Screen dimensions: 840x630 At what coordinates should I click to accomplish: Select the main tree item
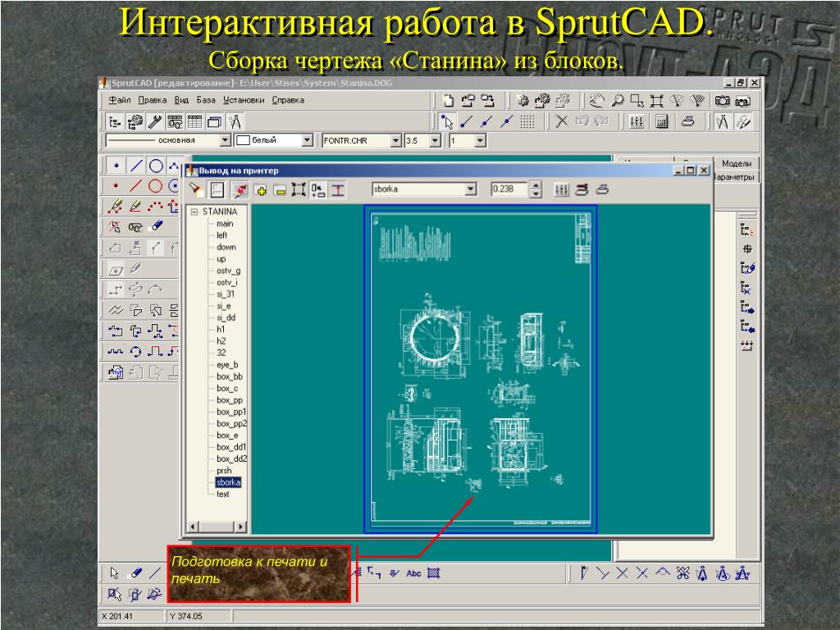[x=225, y=223]
